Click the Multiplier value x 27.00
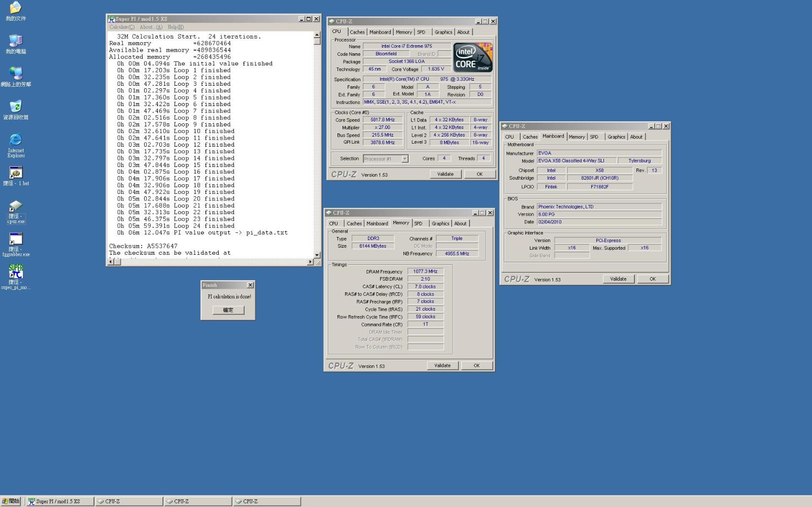 pos(383,127)
